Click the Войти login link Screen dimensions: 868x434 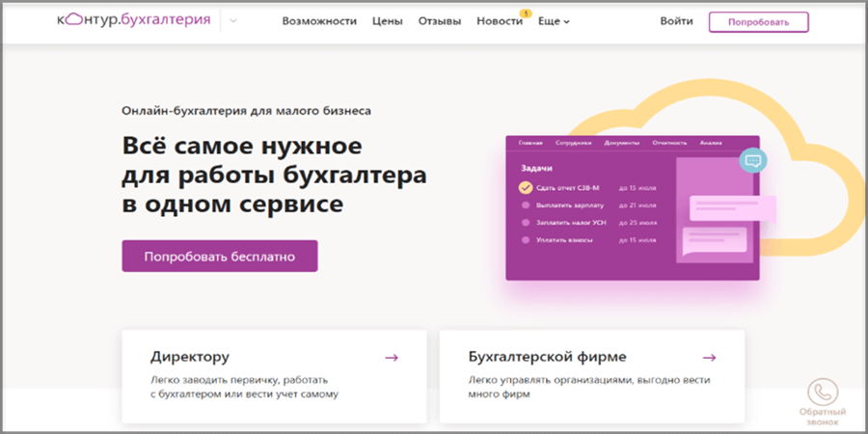(676, 21)
